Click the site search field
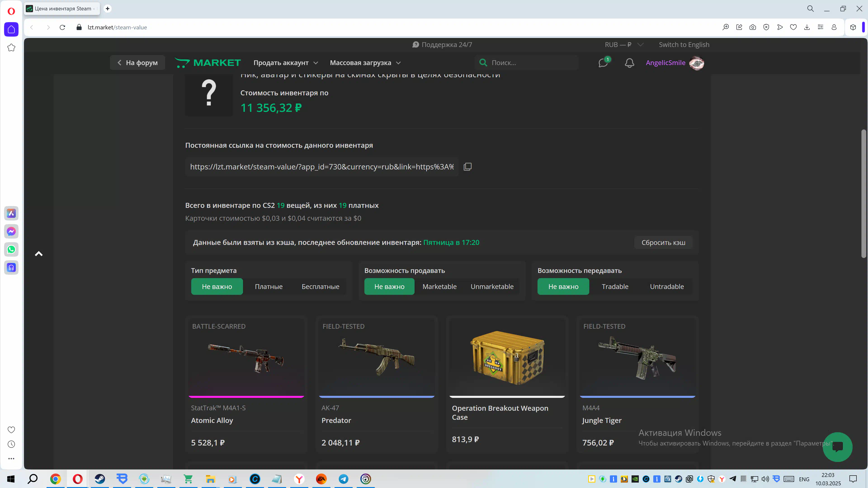Image resolution: width=868 pixels, height=488 pixels. [x=527, y=63]
